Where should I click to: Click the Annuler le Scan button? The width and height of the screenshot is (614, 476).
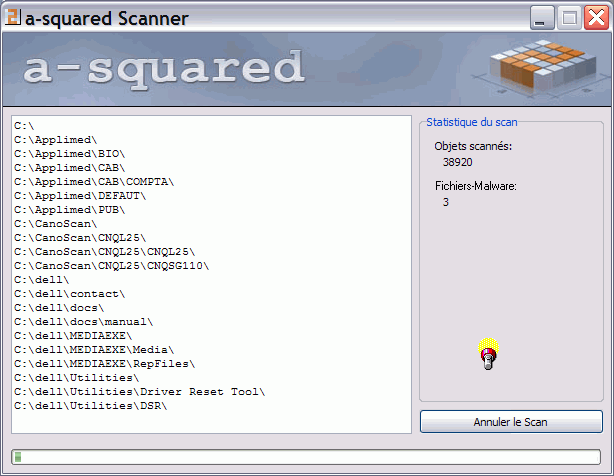[x=511, y=422]
